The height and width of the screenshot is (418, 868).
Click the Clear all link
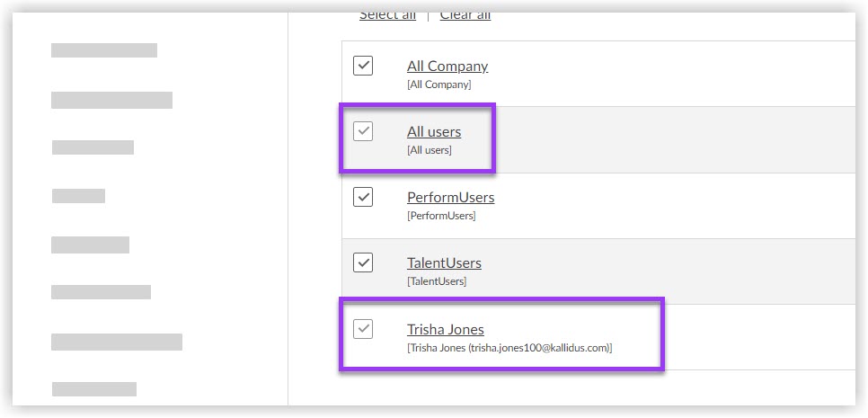tap(465, 15)
